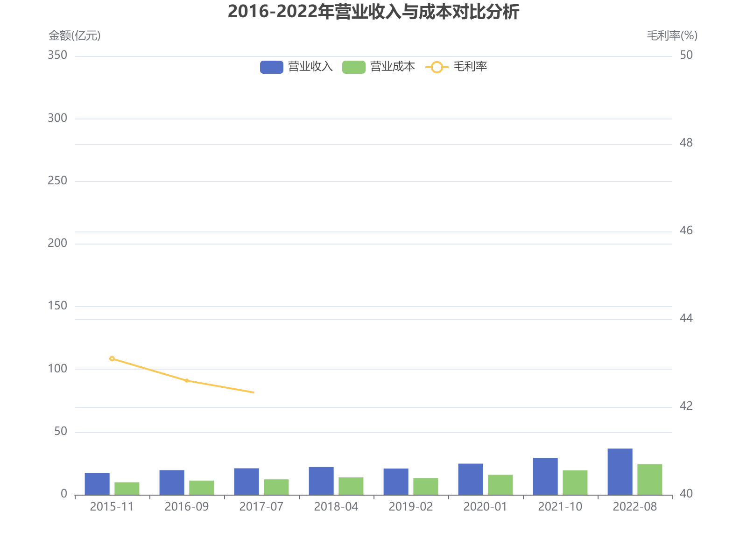Select the 2017-07 blue revenue bar
747x560 pixels.
pyautogui.click(x=247, y=482)
